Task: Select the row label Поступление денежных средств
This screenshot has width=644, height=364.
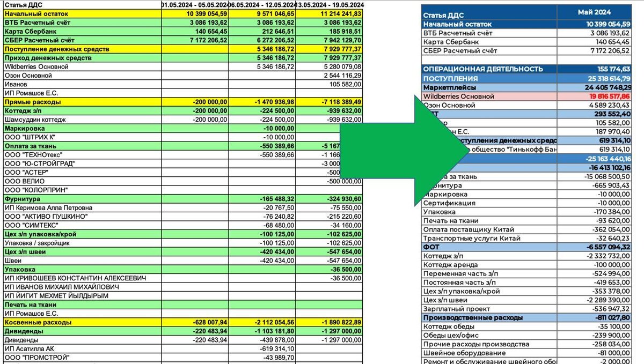Action: tap(57, 49)
